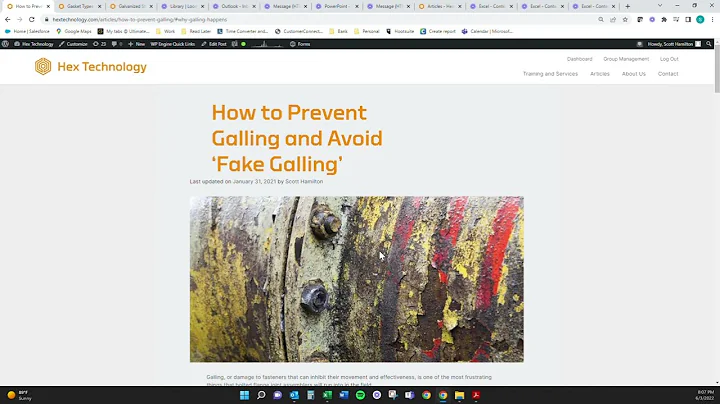Open the WordPress admin bar search icon
The height and width of the screenshot is (404, 720).
click(x=709, y=44)
